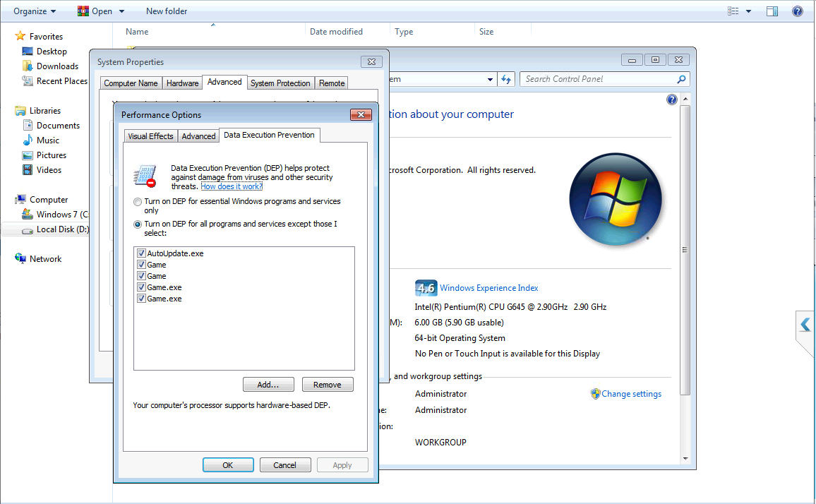Screen dimensions: 816x504
Task: Open the address bar history dropdown
Action: pos(490,80)
